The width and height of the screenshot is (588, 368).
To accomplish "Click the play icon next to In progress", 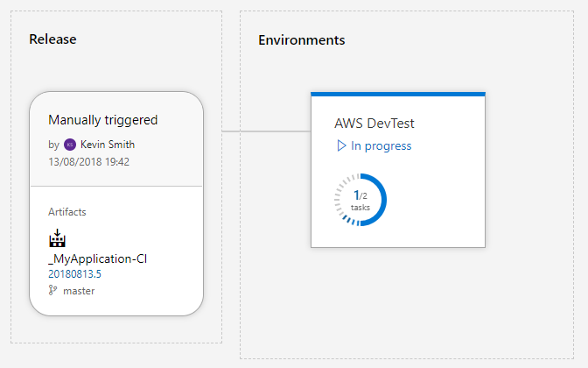I will pos(341,145).
